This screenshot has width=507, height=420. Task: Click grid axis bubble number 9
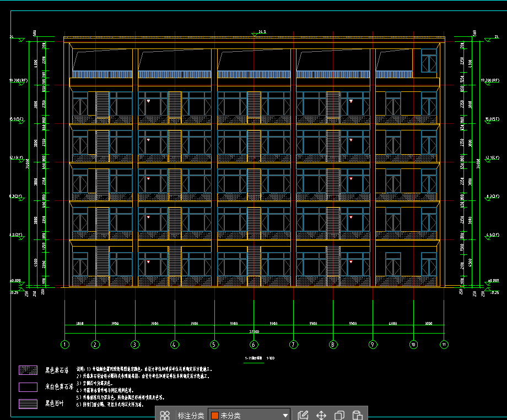pyautogui.click(x=373, y=345)
